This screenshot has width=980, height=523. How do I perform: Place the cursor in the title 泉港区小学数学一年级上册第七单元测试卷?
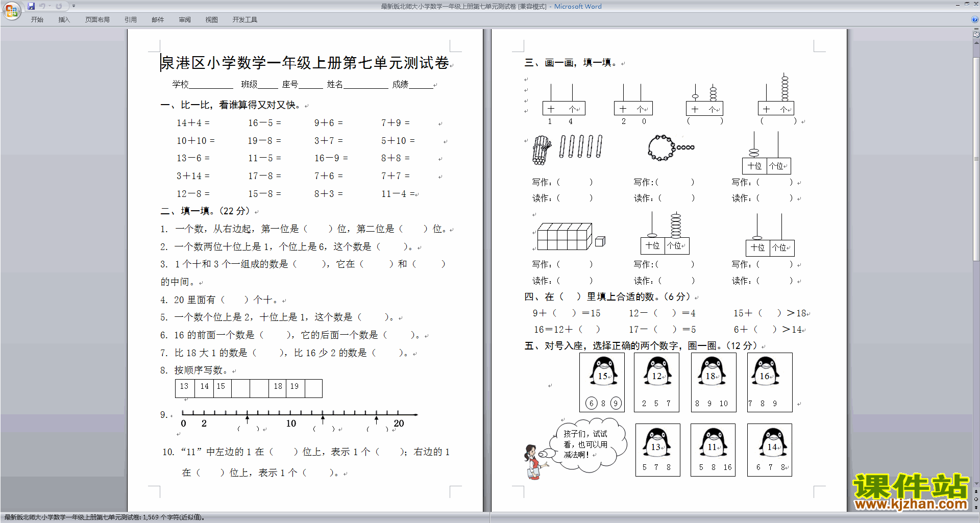click(305, 63)
